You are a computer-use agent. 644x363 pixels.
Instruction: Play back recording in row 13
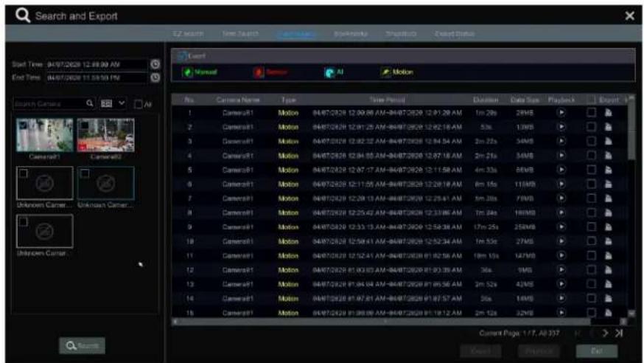(561, 284)
